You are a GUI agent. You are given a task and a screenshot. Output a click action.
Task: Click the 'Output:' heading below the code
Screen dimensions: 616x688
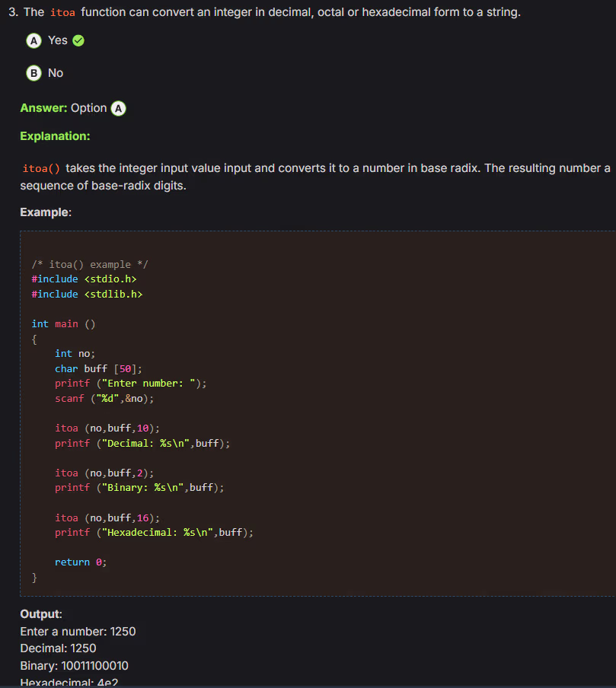click(x=41, y=614)
